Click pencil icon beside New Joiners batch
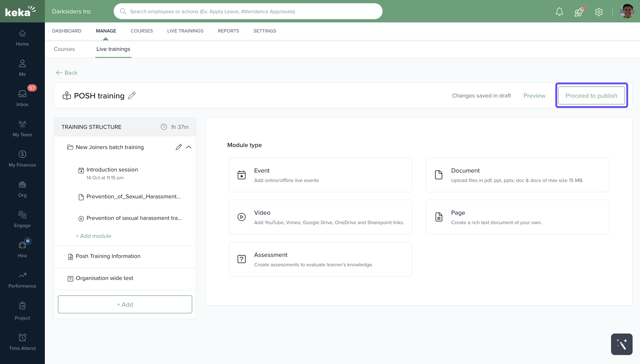Viewport: 640px width, 364px height. [178, 147]
